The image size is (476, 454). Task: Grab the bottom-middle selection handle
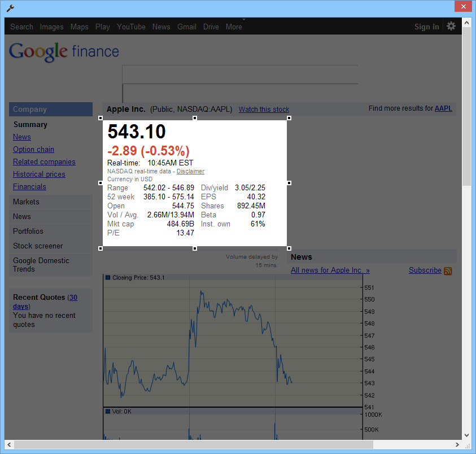tap(195, 248)
